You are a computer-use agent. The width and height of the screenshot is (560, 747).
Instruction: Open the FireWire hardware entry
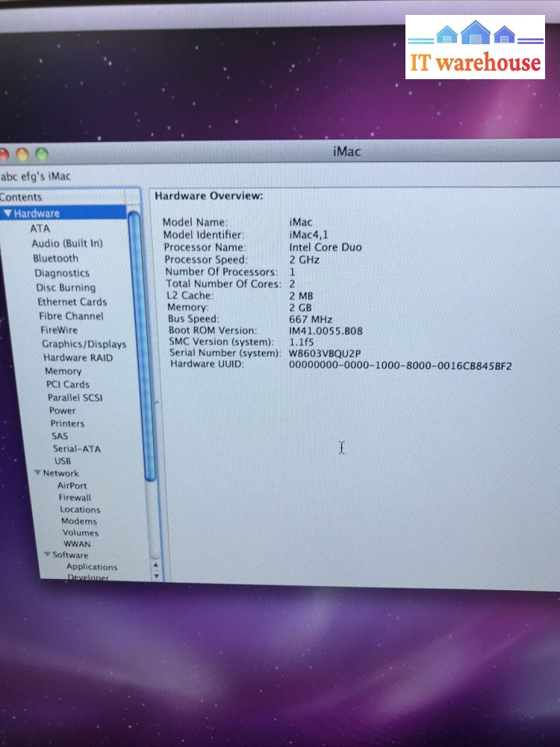(59, 329)
